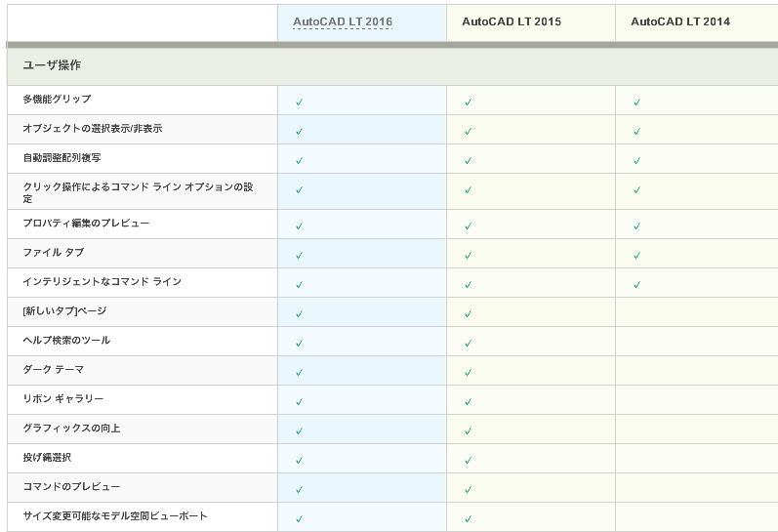Select the 自動調整配列複写 row label
Image resolution: width=778 pixels, height=532 pixels.
(x=62, y=157)
